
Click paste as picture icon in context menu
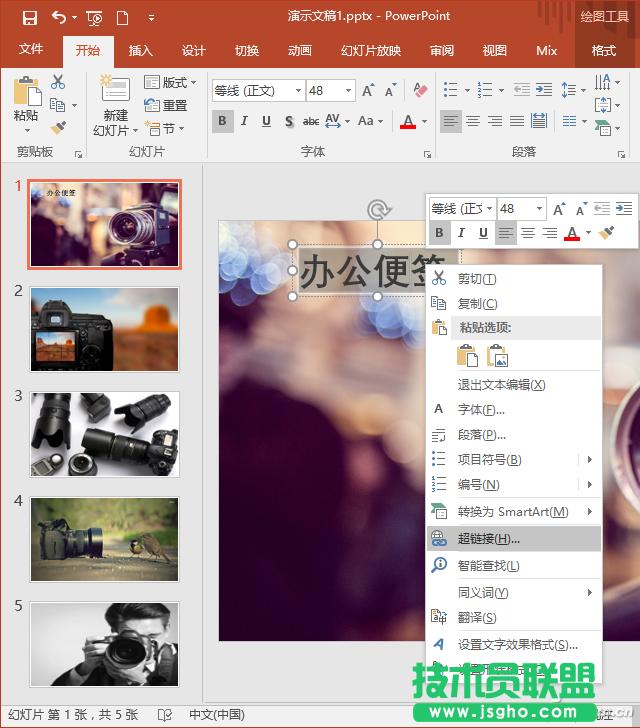[497, 355]
